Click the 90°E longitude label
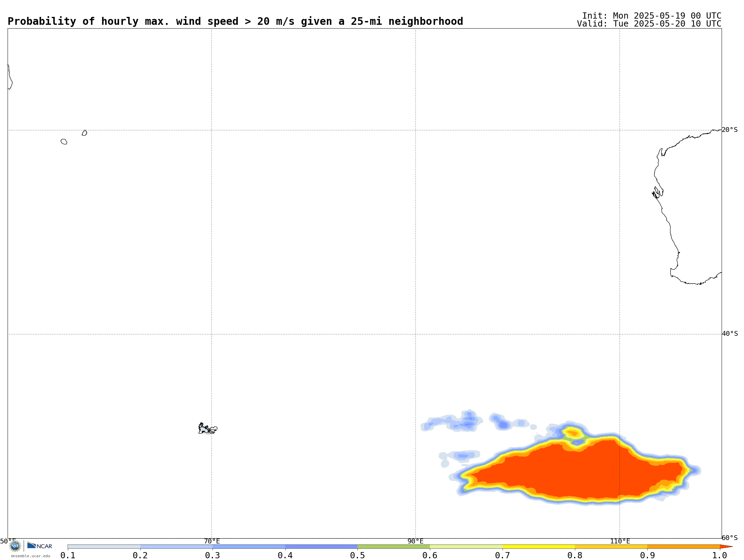 (415, 541)
